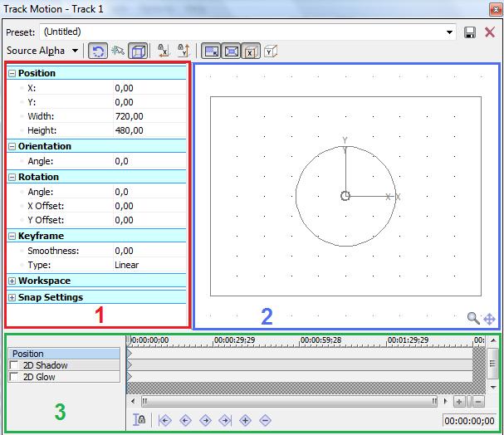This screenshot has height=435, width=504.
Task: Open the Preset dropdown list
Action: (x=450, y=32)
